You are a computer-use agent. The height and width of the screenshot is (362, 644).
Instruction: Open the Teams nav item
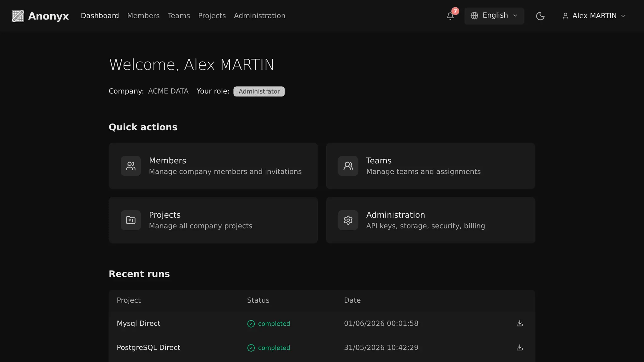pos(179,16)
